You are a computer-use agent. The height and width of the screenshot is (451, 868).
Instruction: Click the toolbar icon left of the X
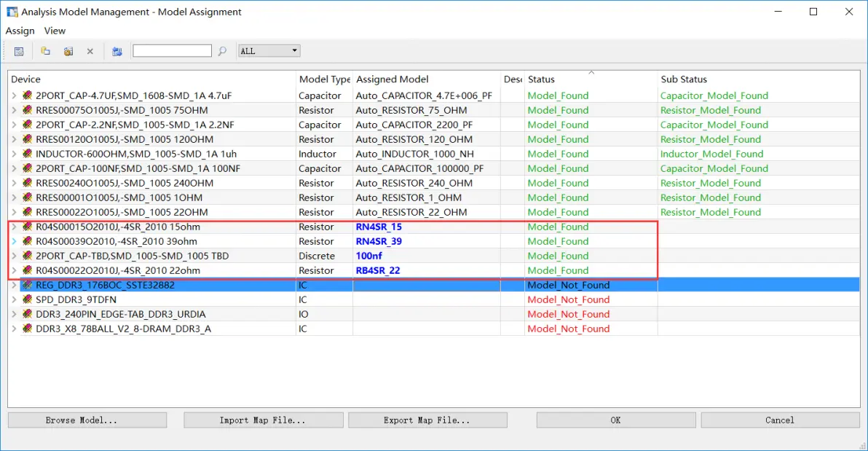click(68, 52)
